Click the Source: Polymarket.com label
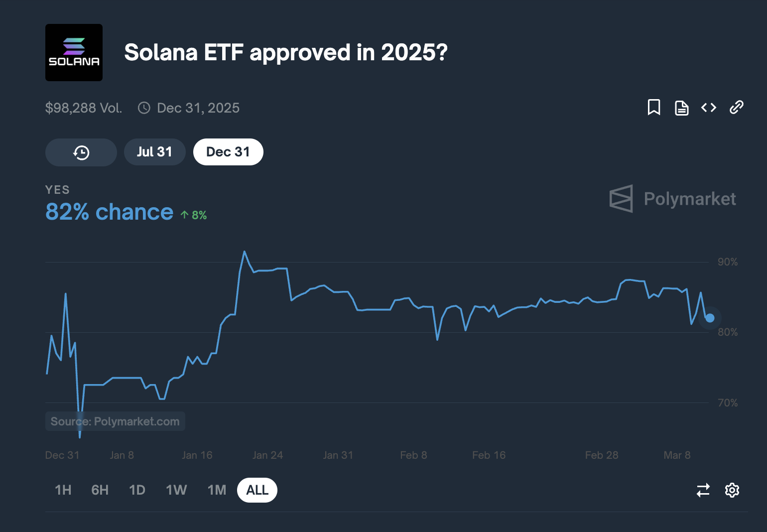The image size is (767, 532). (115, 421)
